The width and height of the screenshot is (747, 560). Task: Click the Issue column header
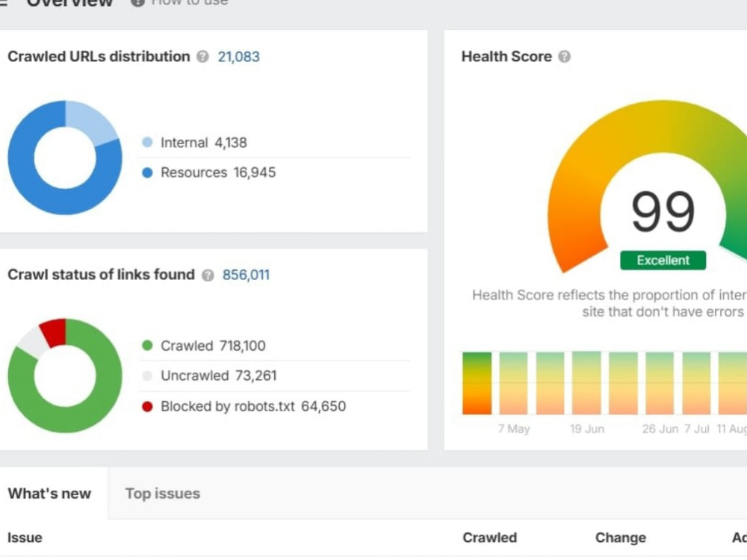pos(25,538)
